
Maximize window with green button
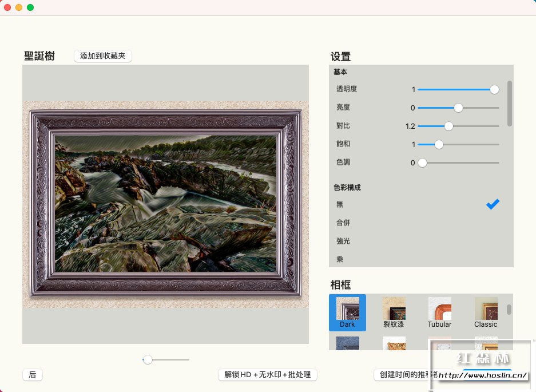[30, 7]
